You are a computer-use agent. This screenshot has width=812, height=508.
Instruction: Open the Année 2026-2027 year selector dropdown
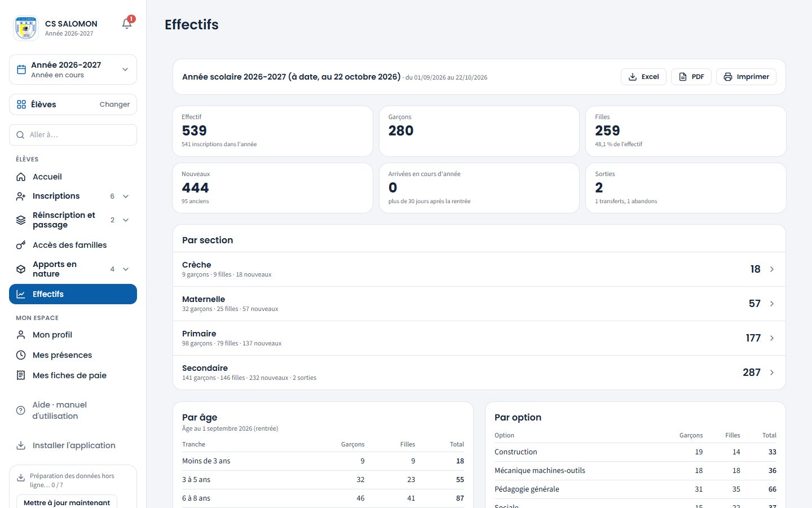[x=73, y=69]
